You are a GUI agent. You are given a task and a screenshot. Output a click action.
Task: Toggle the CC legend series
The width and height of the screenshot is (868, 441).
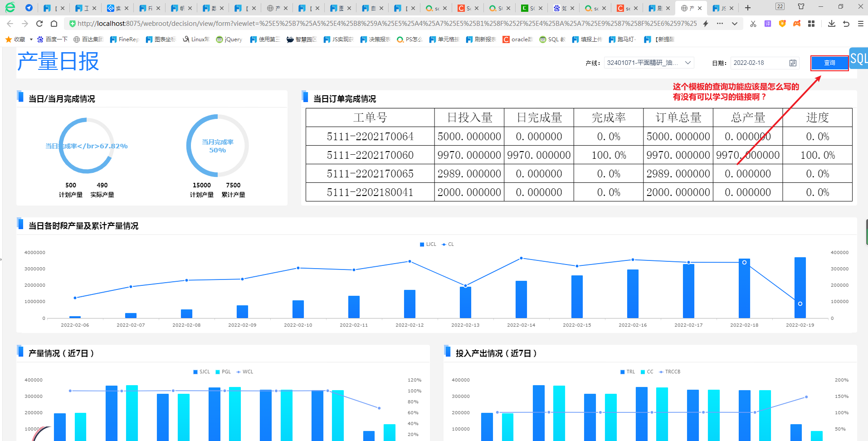647,372
